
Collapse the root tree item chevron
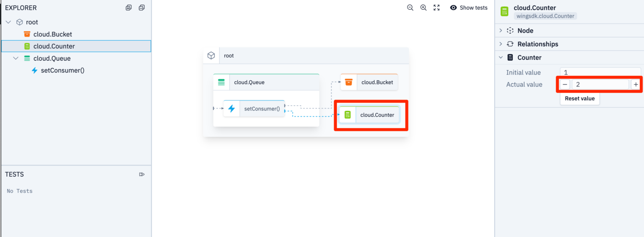(8, 22)
